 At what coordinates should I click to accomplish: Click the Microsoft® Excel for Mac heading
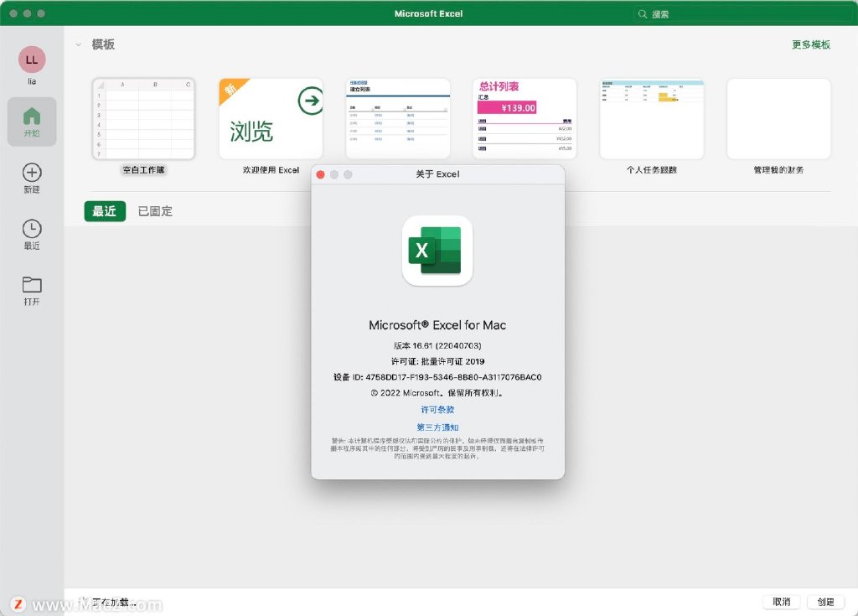[437, 325]
